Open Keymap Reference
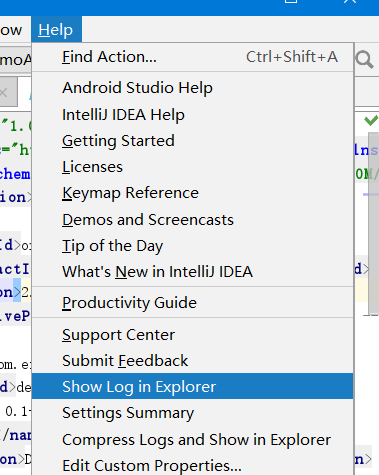 (193, 193)
